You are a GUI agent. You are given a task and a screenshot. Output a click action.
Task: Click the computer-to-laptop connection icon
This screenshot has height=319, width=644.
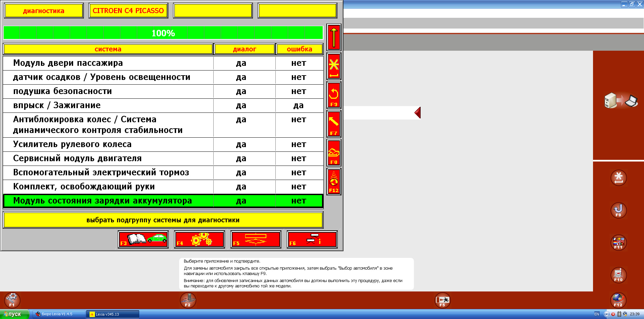click(621, 100)
